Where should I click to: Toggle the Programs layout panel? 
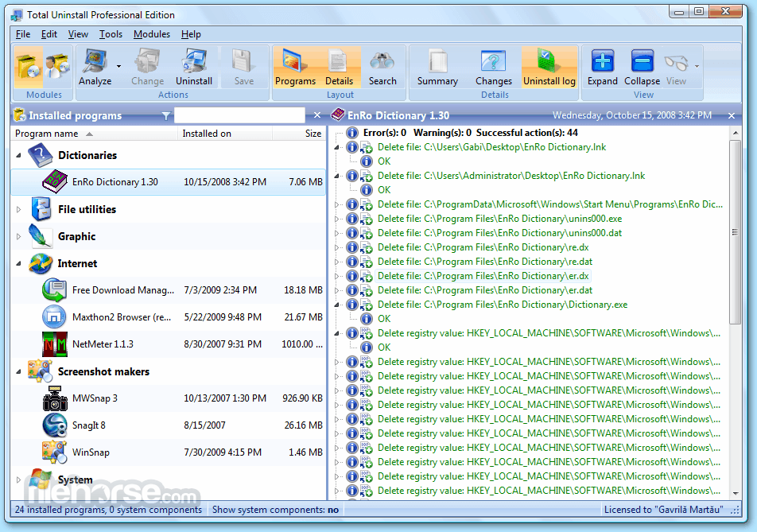[295, 67]
